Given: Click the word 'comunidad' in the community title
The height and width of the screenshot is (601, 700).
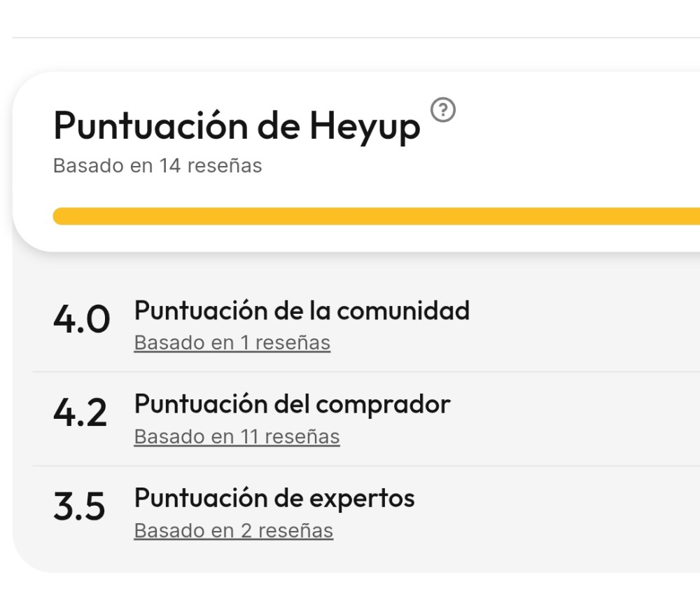Looking at the screenshot, I should [402, 310].
